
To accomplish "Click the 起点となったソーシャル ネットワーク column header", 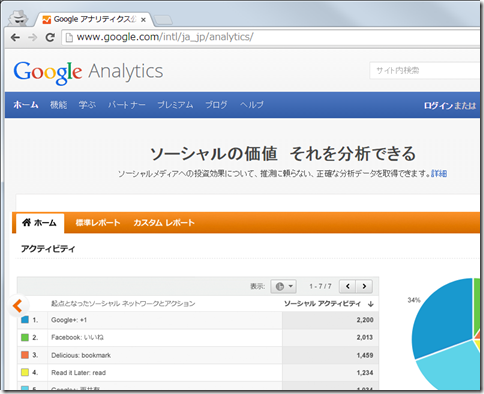I will coord(123,304).
